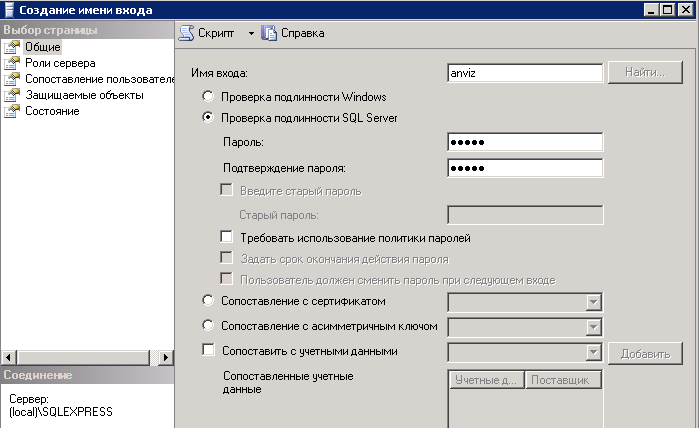Open Защищаемые объекты page
Viewport: 699px width, 428px height.
(x=84, y=95)
